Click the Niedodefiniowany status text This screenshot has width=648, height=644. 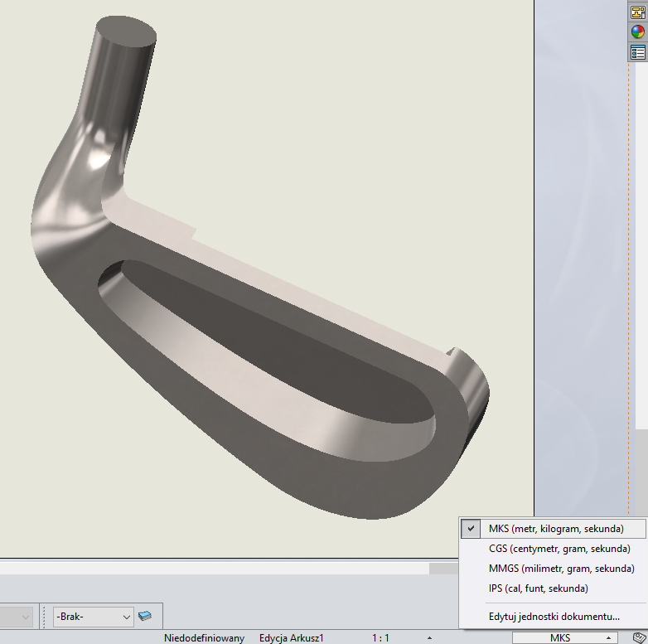[x=204, y=638]
